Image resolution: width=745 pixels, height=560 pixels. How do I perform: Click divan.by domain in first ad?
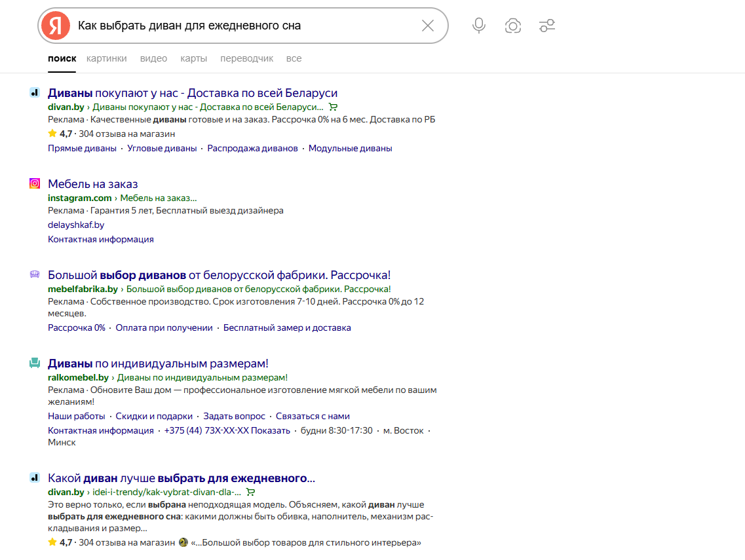66,107
